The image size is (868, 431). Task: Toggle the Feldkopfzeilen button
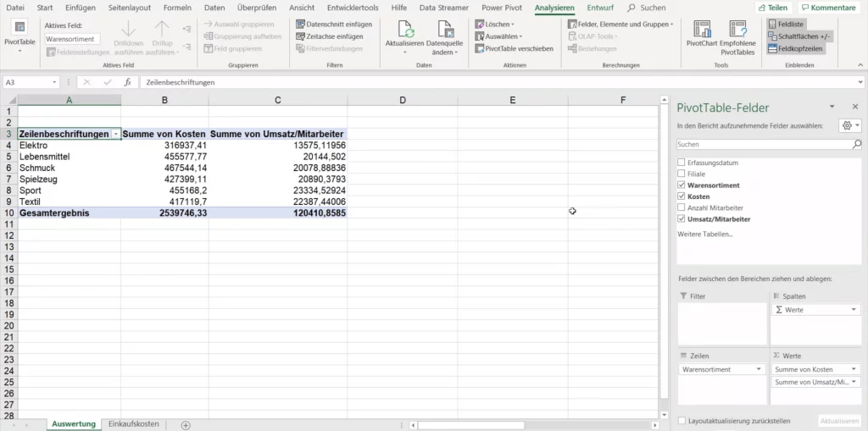(795, 48)
